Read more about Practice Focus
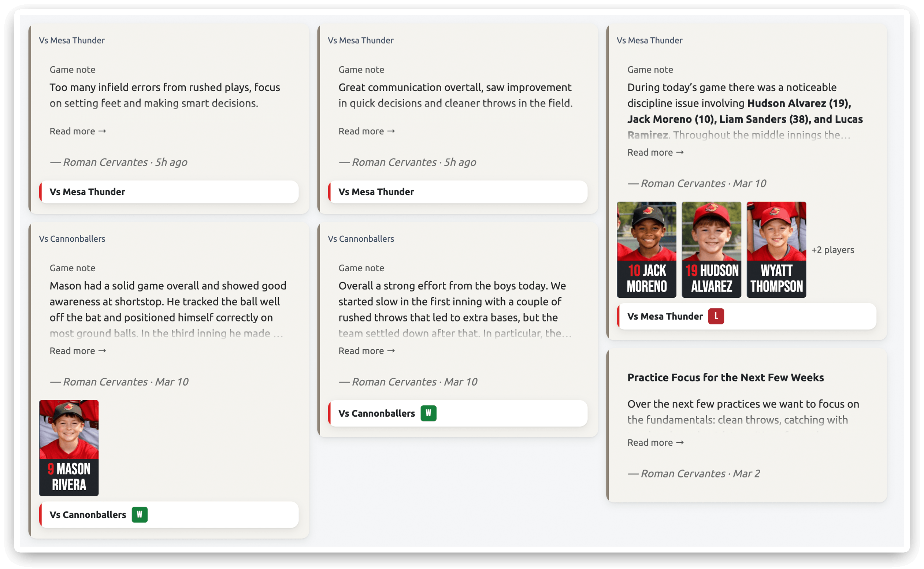 [x=655, y=443]
